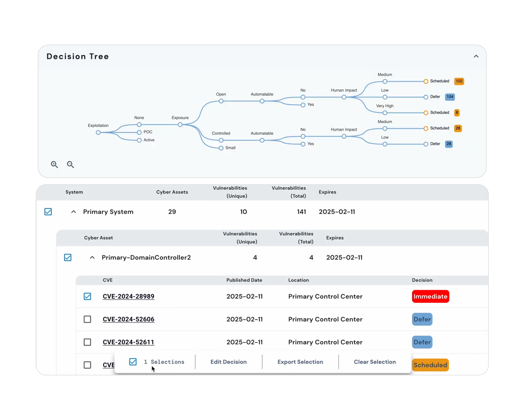Uncheck the Primary System checkbox
Screen dimensions: 525x420
tap(48, 212)
